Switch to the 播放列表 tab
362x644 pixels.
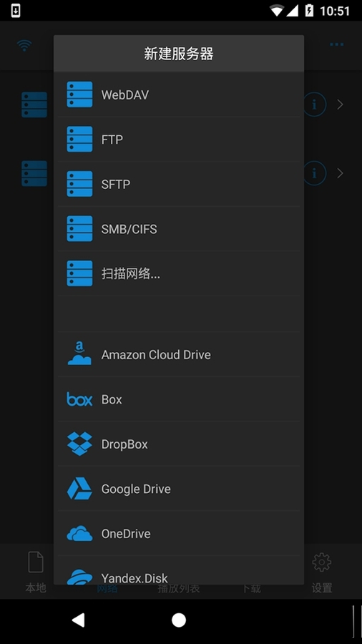[x=179, y=588]
